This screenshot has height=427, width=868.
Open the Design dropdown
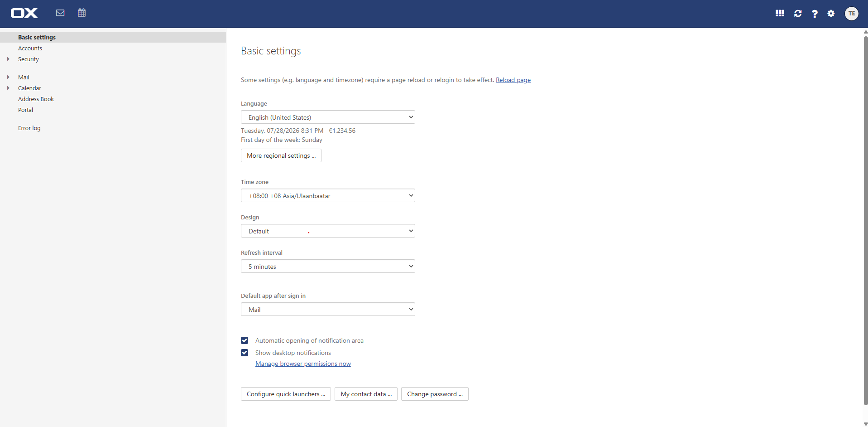point(328,231)
